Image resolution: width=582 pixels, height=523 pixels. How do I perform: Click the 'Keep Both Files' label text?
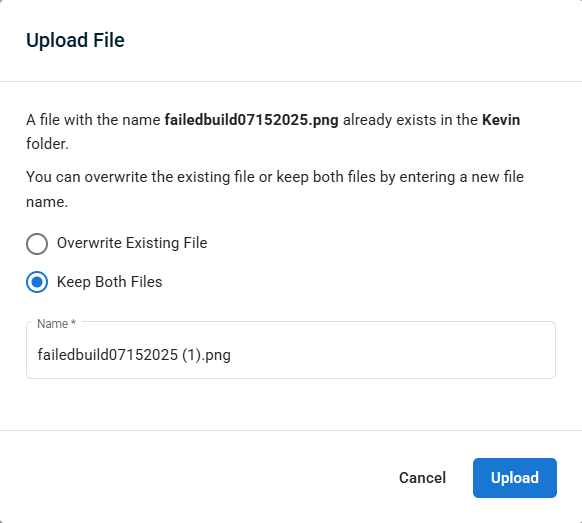pos(109,282)
